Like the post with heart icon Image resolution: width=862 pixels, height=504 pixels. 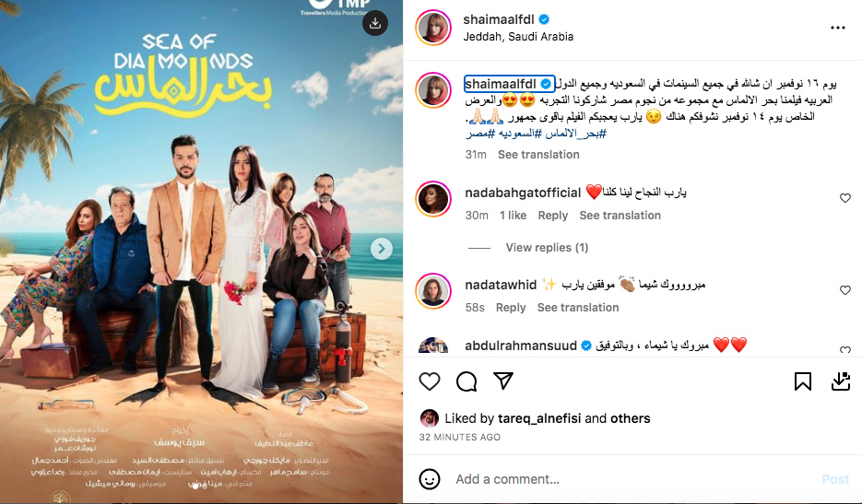click(x=430, y=381)
